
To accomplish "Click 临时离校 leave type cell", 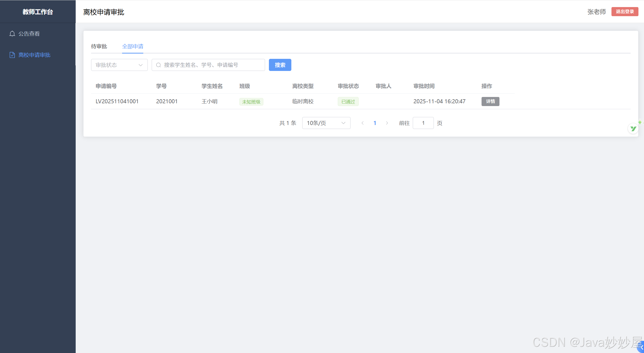I will click(303, 102).
